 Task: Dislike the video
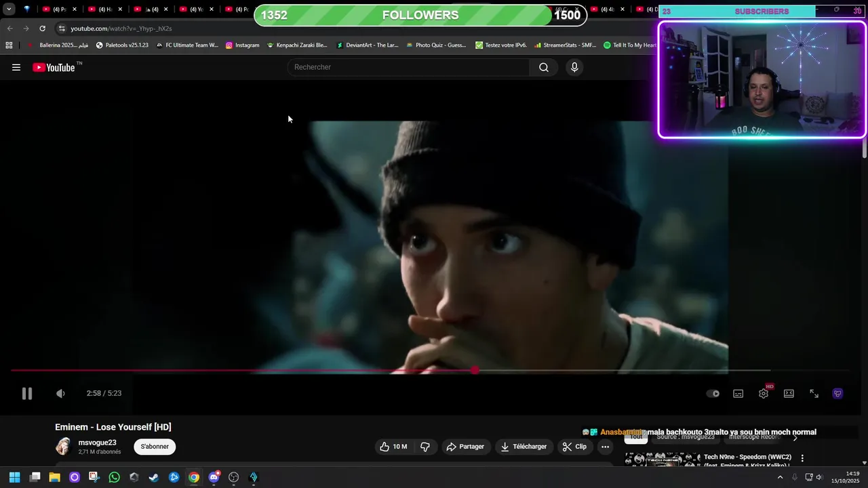[425, 447]
